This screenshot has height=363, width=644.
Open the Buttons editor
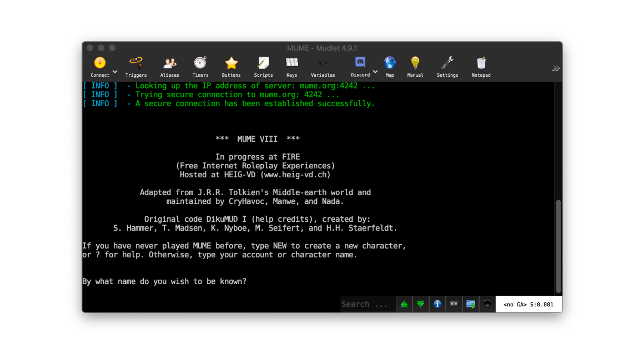click(232, 67)
